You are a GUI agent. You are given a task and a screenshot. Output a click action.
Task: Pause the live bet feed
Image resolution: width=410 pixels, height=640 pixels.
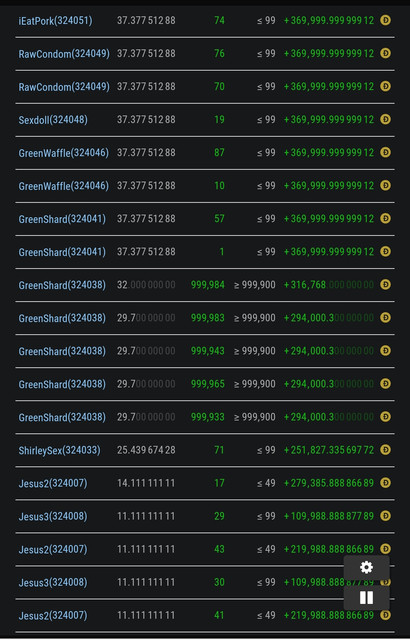click(x=366, y=598)
